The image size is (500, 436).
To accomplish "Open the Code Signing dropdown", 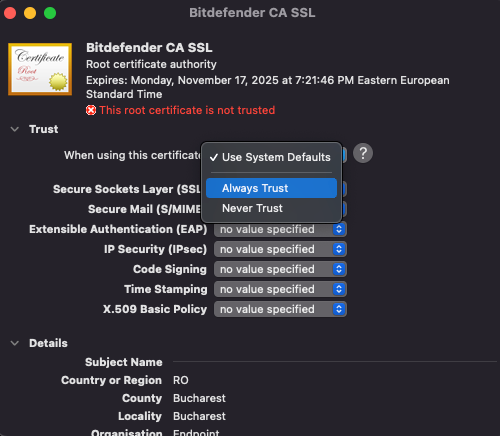I will [280, 269].
